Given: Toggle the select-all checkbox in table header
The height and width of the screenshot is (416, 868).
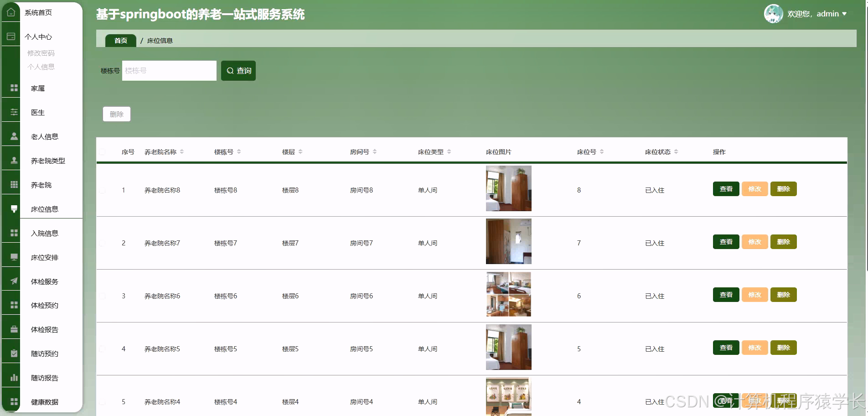Looking at the screenshot, I should (102, 152).
